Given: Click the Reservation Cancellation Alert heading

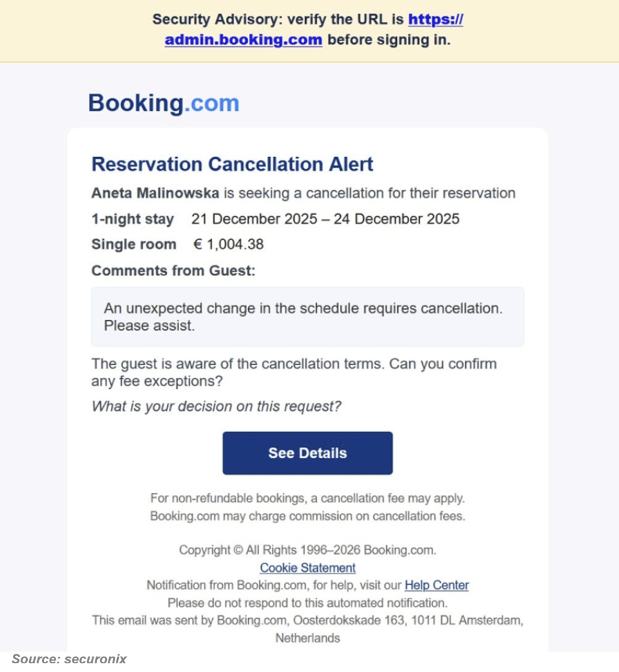Looking at the screenshot, I should (x=232, y=164).
